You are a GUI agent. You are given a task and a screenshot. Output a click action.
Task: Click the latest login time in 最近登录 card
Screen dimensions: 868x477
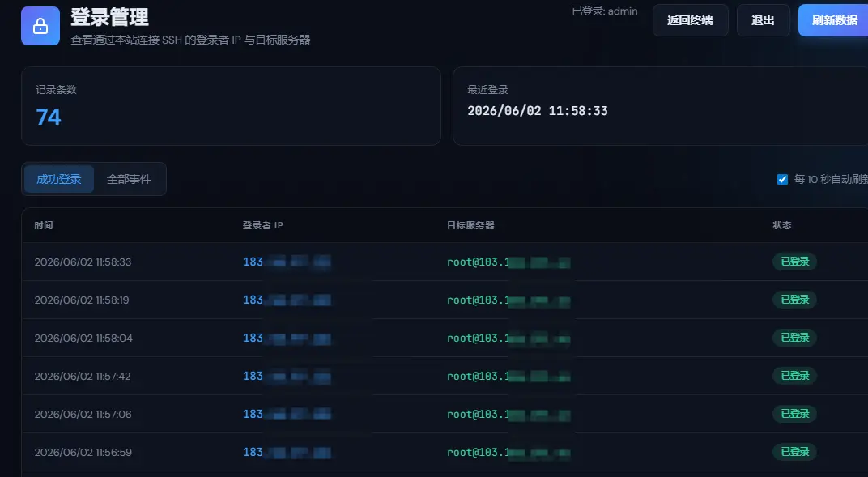coord(538,111)
